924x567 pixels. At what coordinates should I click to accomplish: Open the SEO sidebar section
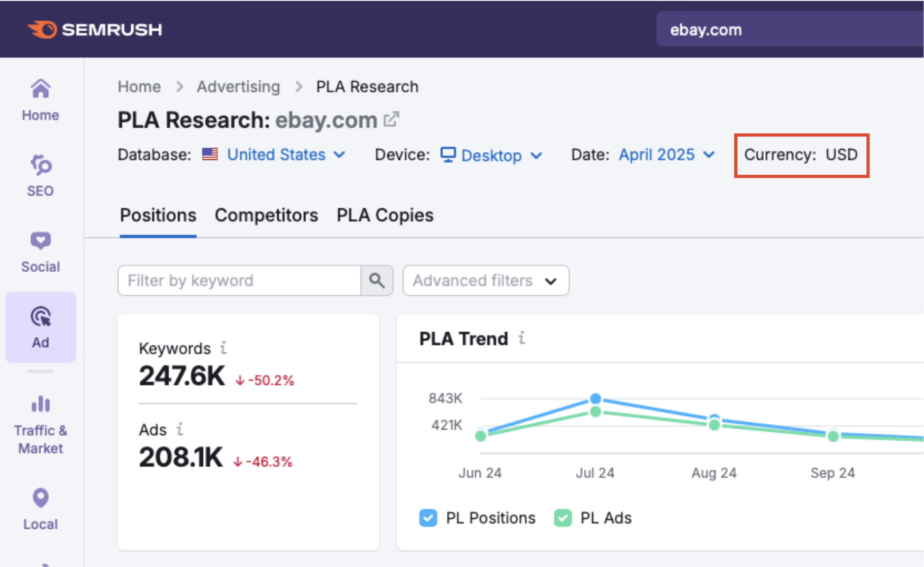[x=41, y=175]
